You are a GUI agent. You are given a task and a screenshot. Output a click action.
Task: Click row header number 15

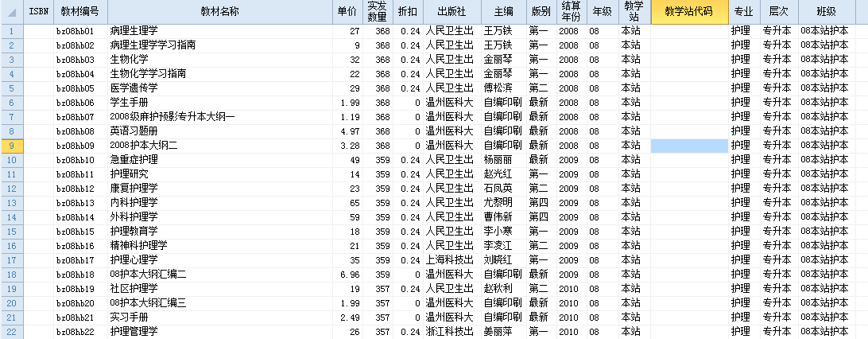point(12,232)
